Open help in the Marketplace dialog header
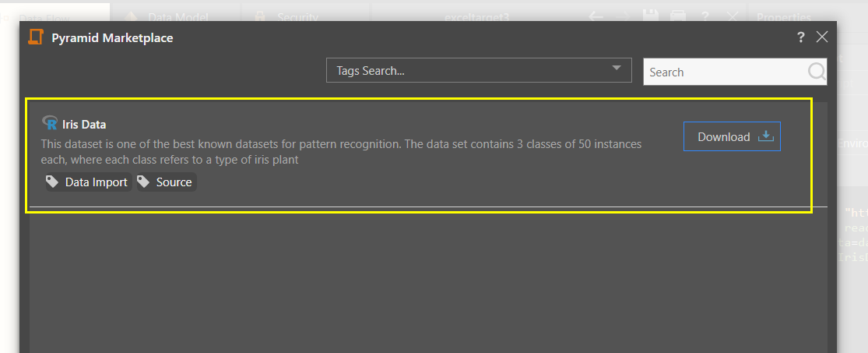 (801, 37)
